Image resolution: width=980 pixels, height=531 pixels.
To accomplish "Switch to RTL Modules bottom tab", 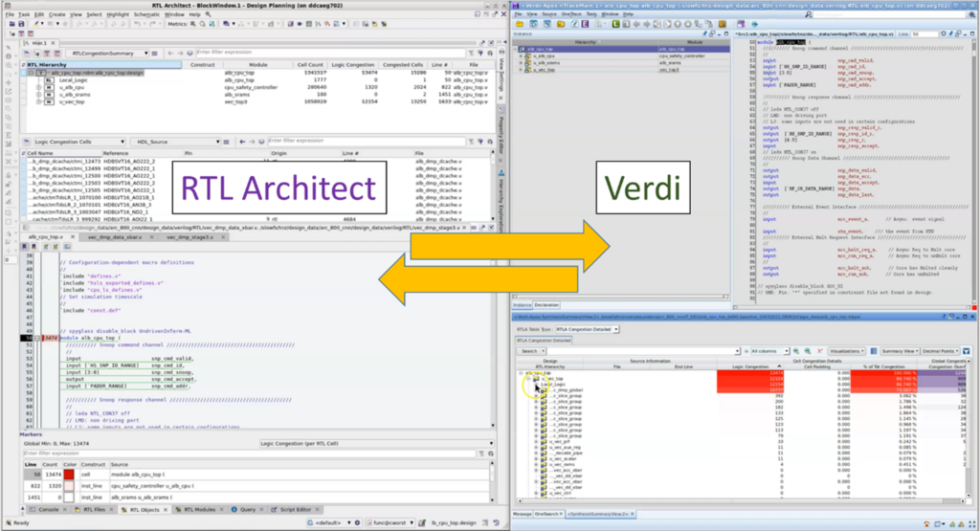I will [200, 510].
